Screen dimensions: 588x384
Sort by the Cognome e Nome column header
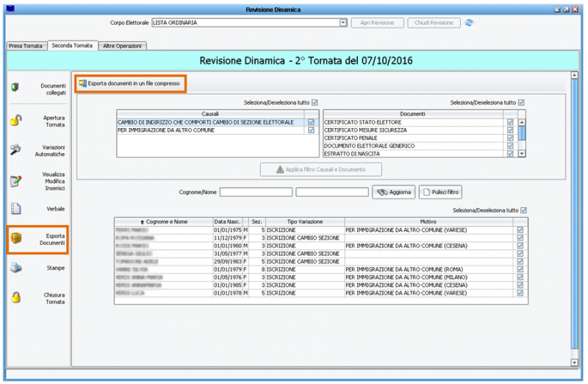pyautogui.click(x=163, y=221)
